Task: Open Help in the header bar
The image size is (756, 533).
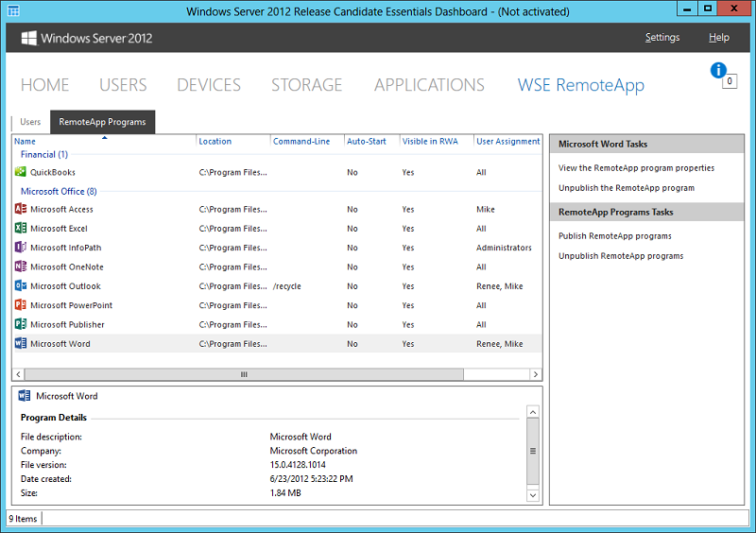Action: click(x=719, y=38)
